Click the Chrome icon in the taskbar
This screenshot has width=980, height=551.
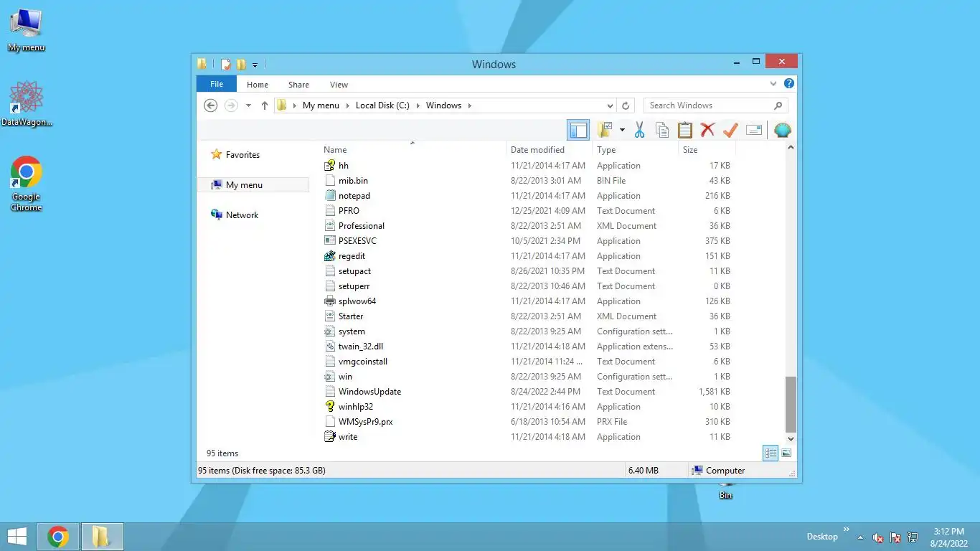58,537
